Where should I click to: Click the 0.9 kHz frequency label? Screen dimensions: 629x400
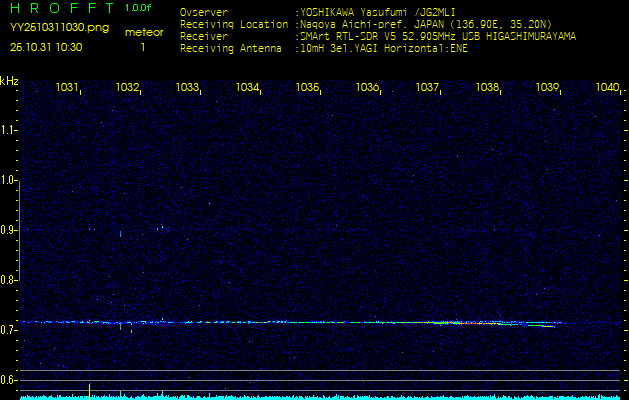click(x=9, y=230)
